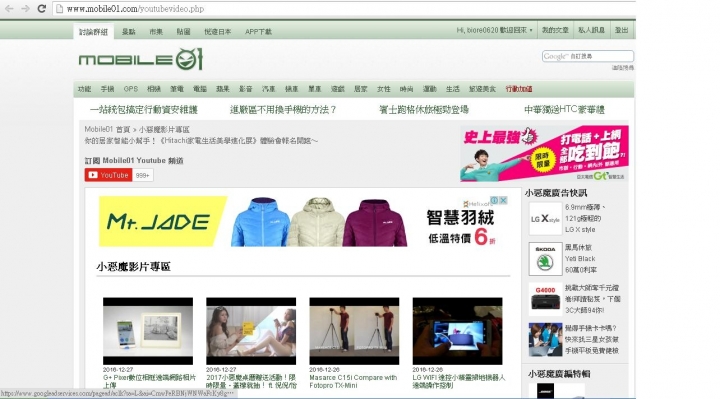Open the red 行動加值 menu item
The height and width of the screenshot is (399, 720).
click(519, 89)
